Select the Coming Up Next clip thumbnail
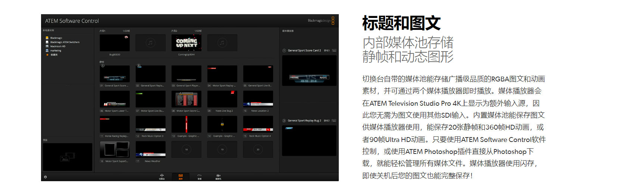The height and width of the screenshot is (195, 644). 186,43
